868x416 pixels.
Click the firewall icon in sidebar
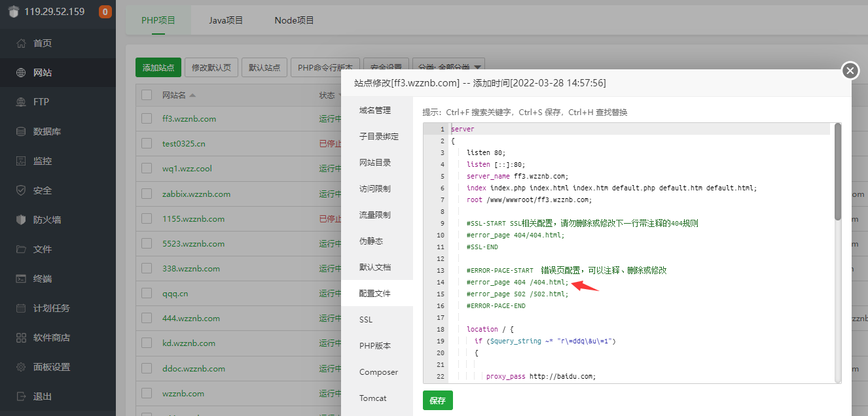coord(21,220)
